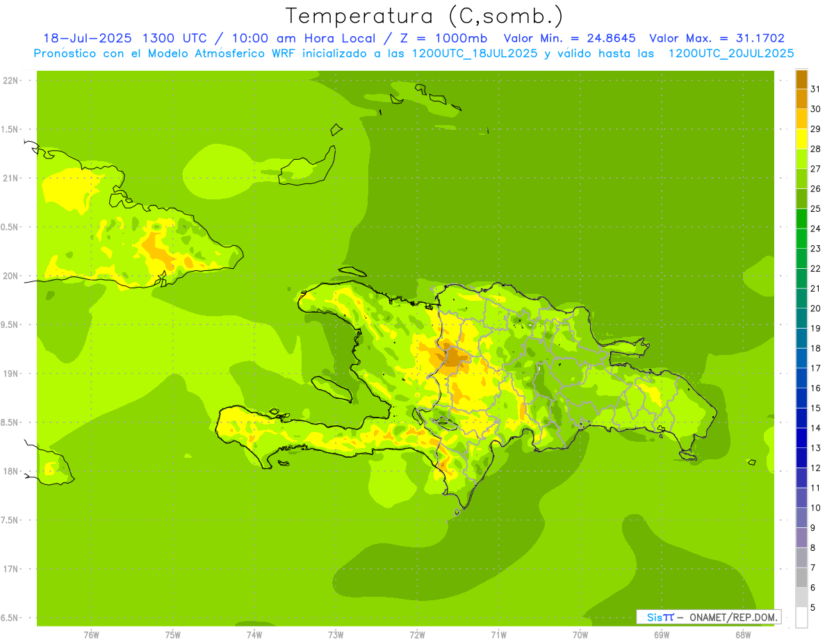Click the '8.5N' latitude axis label
The width and height of the screenshot is (834, 644).
[x=10, y=422]
